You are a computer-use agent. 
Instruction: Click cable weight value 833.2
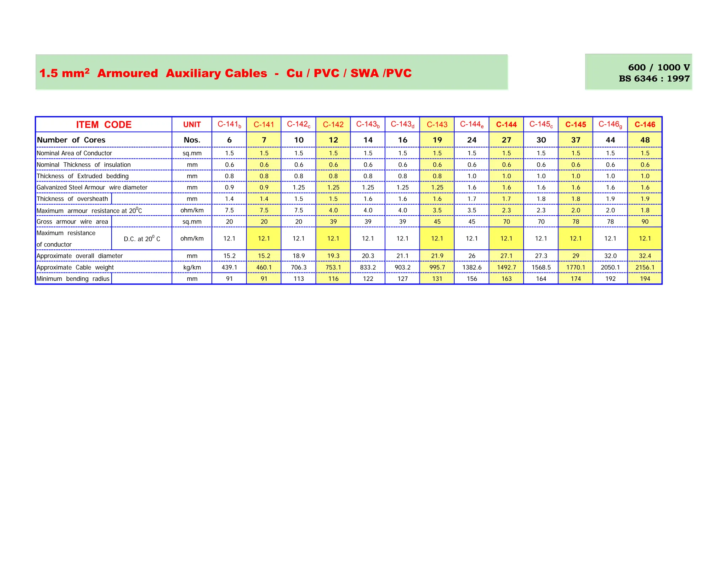(368, 268)
